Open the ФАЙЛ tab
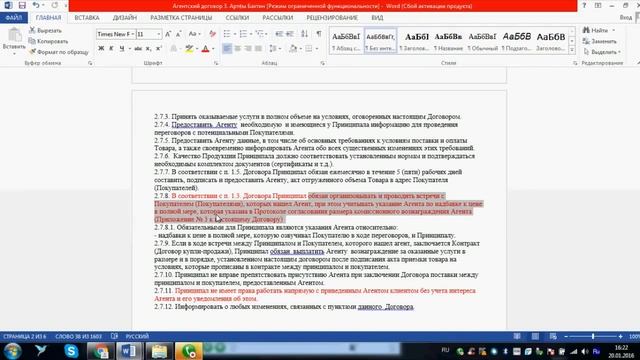Screen dimensions: 640x360 click(x=14, y=18)
